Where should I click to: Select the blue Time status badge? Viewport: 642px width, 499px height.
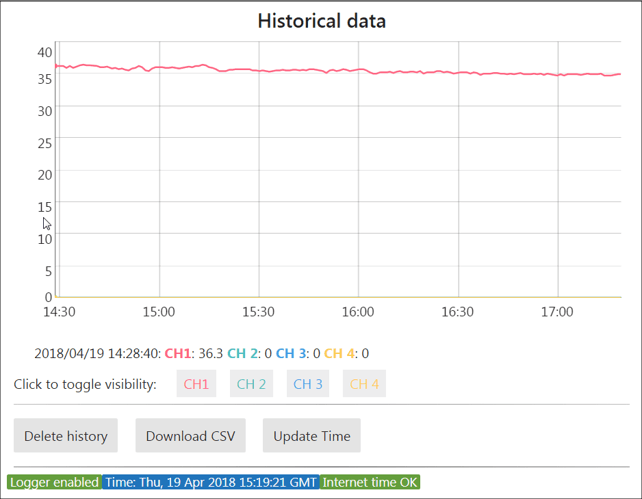pos(211,482)
